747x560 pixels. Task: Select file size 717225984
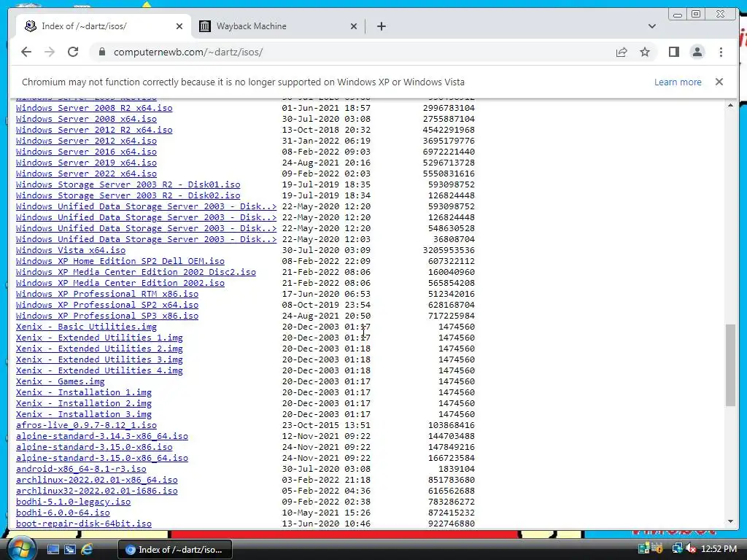[451, 316]
